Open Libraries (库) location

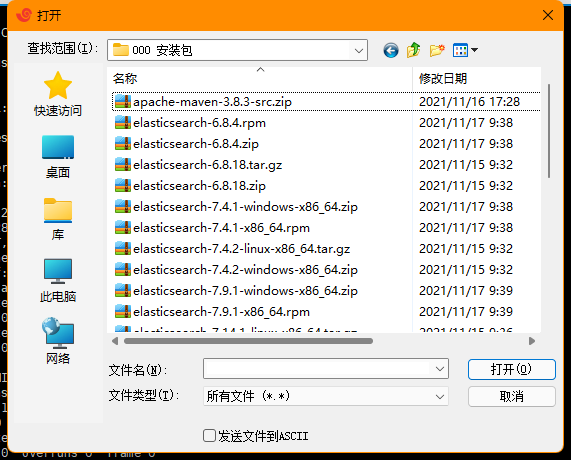(x=58, y=219)
